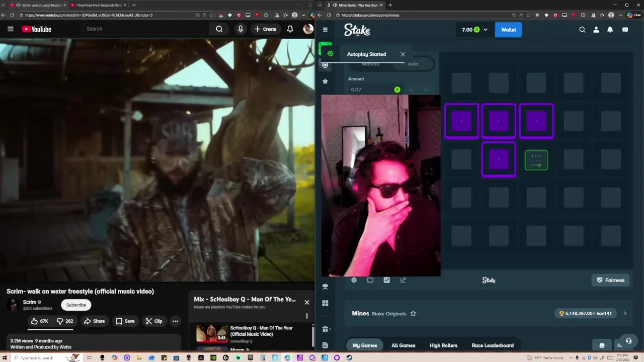Subscribe to the Scrim channel

(x=76, y=305)
